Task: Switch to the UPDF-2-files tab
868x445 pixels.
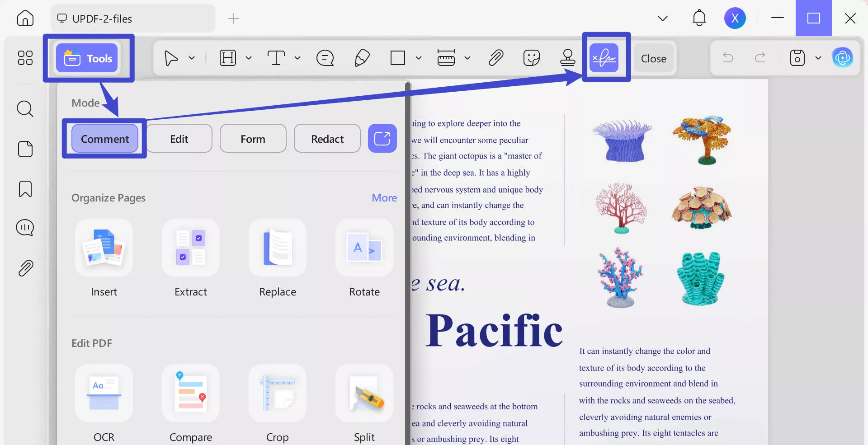Action: 132,19
